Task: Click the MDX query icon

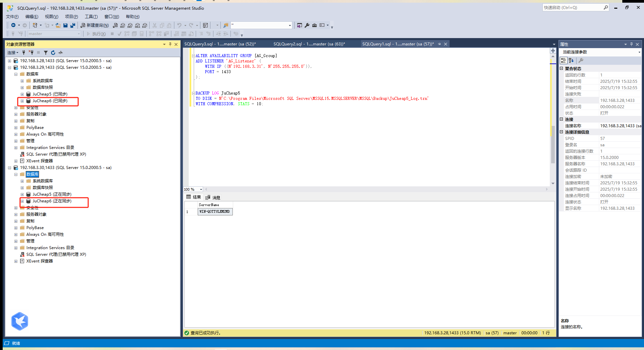Action: tap(123, 25)
